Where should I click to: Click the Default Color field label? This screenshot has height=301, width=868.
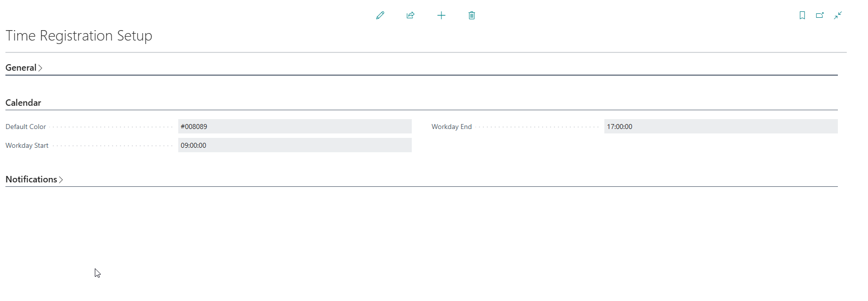click(x=26, y=127)
